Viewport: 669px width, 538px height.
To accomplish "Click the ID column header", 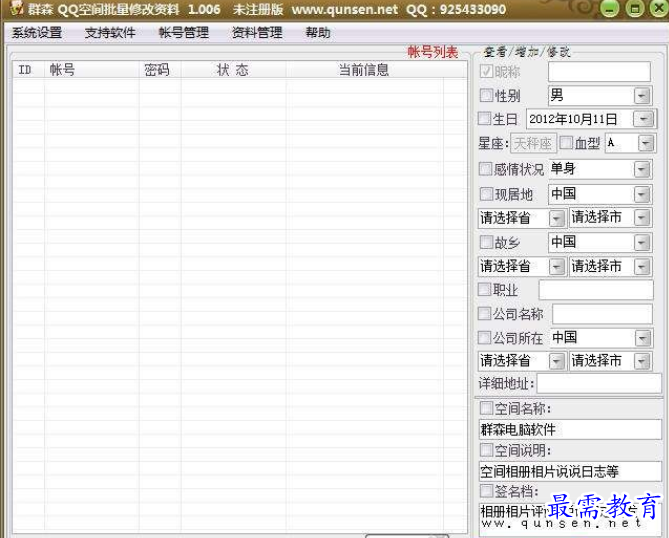I will tap(29, 70).
